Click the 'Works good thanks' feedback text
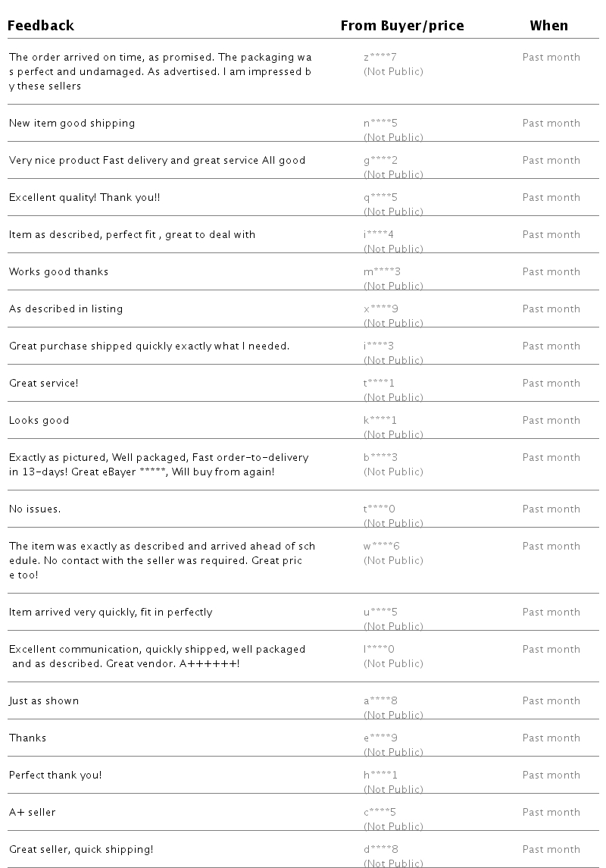 [x=58, y=272]
